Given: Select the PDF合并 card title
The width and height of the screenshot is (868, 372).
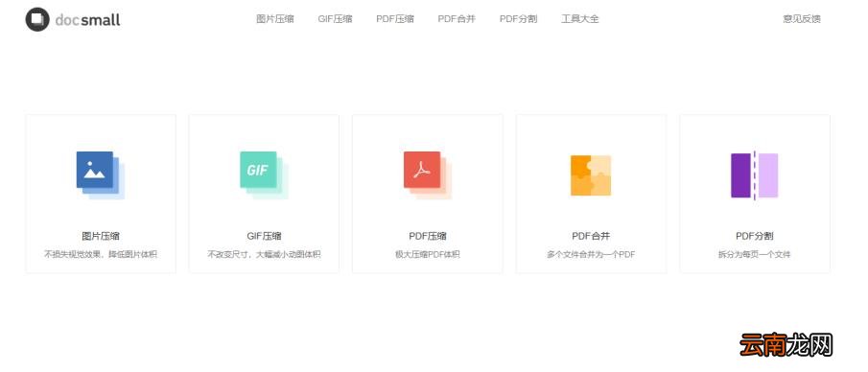Looking at the screenshot, I should (x=591, y=236).
